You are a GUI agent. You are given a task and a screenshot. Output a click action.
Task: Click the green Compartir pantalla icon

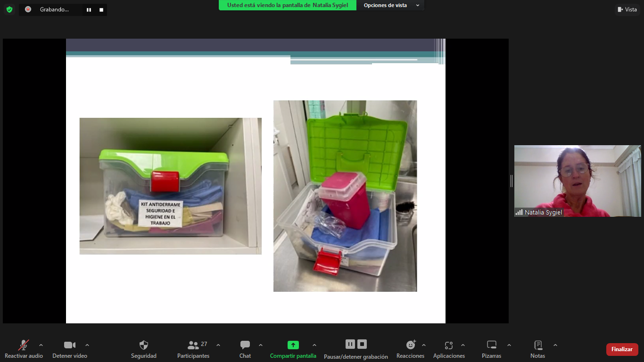click(x=293, y=345)
